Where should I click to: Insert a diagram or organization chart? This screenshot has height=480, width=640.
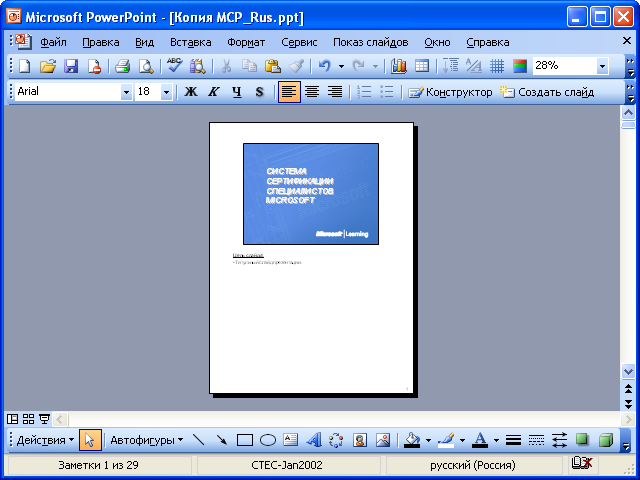click(x=336, y=440)
